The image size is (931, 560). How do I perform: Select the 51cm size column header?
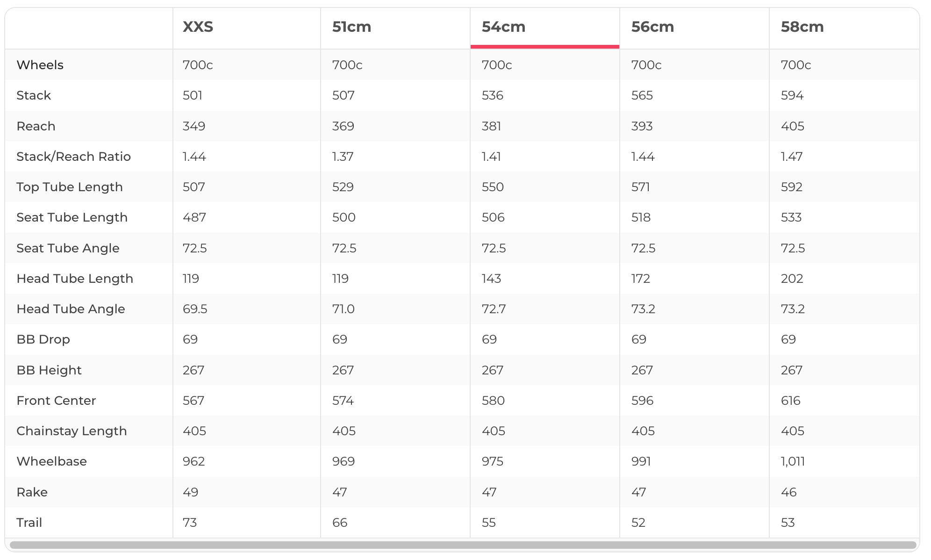pos(351,27)
